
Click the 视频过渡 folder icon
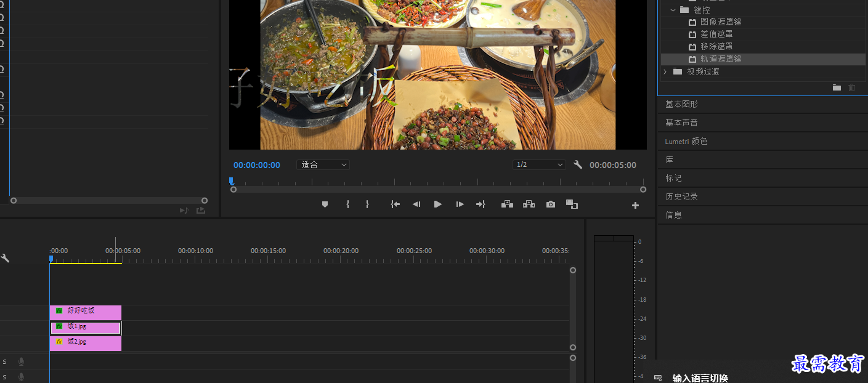pos(678,71)
